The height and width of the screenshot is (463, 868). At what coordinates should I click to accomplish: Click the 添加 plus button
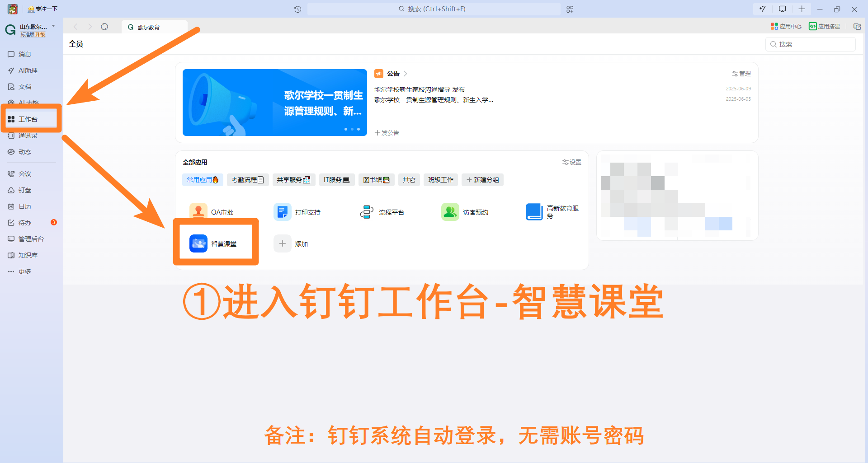[283, 243]
